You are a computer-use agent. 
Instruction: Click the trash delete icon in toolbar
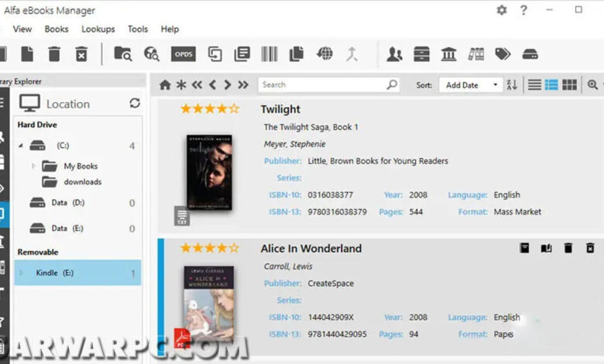tap(54, 54)
